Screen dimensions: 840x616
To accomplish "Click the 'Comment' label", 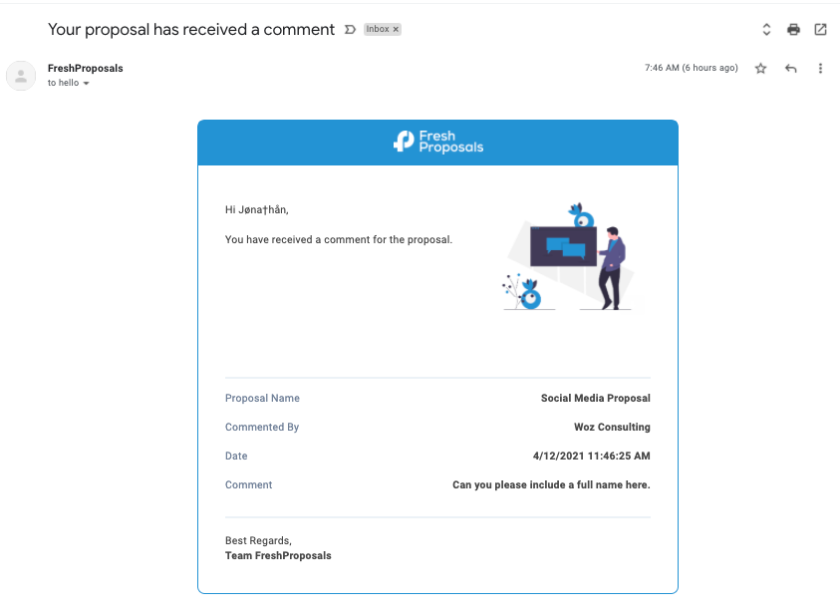I will pyautogui.click(x=248, y=484).
